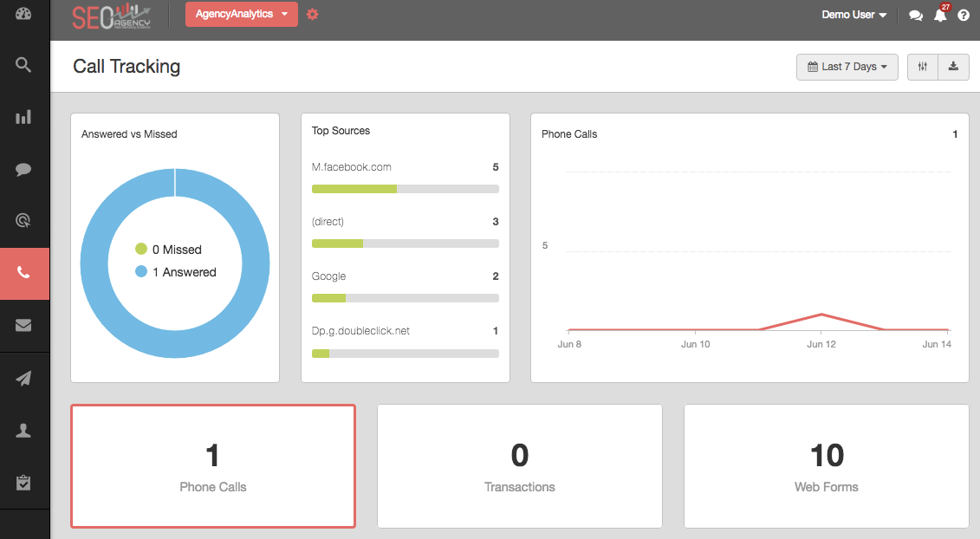Screen dimensions: 980x539
Task: Check notifications via the bell icon
Action: pos(940,15)
